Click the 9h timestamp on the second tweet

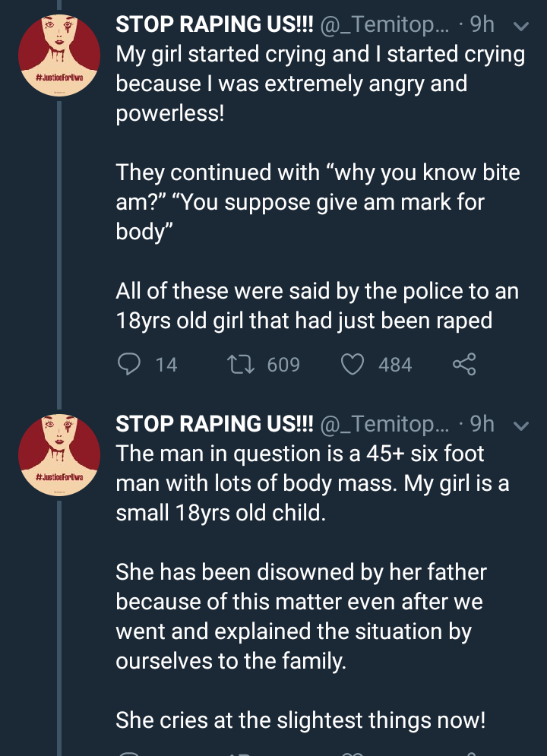pos(482,425)
